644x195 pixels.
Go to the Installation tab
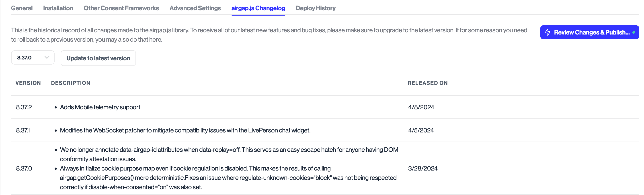[x=58, y=8]
